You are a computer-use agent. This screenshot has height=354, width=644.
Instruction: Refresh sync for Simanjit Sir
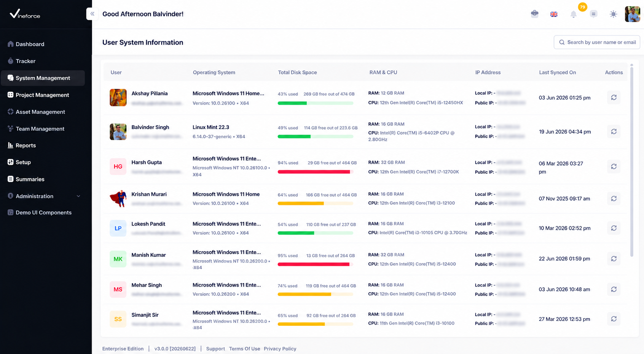[614, 319]
